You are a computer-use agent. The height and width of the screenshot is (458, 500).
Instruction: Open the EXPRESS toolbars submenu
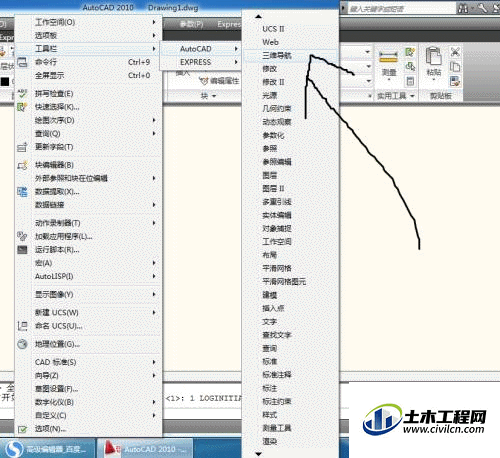click(x=201, y=62)
